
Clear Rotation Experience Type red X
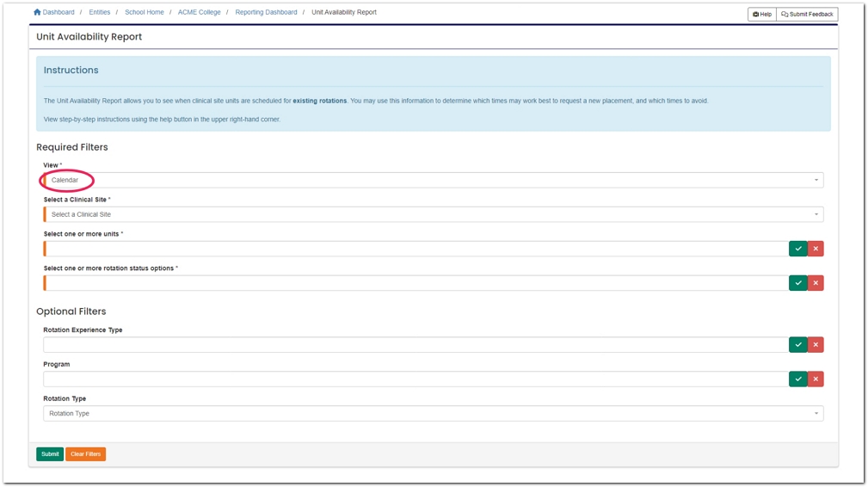816,345
